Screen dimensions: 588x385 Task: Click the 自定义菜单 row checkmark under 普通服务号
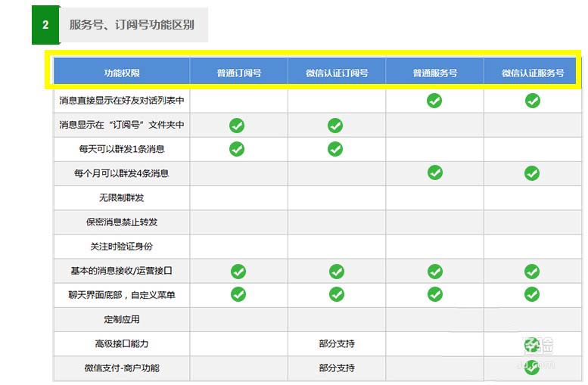(x=435, y=294)
